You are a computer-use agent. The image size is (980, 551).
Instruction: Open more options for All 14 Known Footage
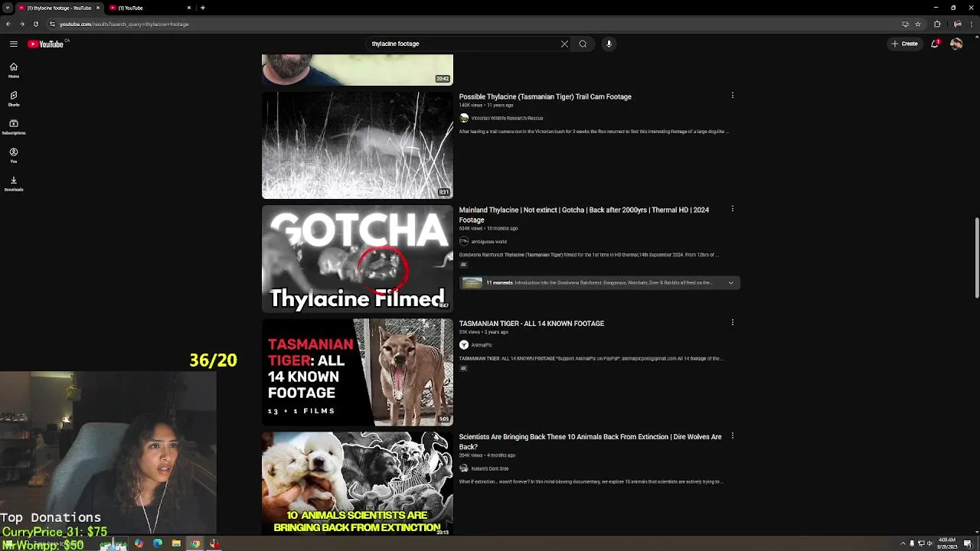(x=732, y=322)
